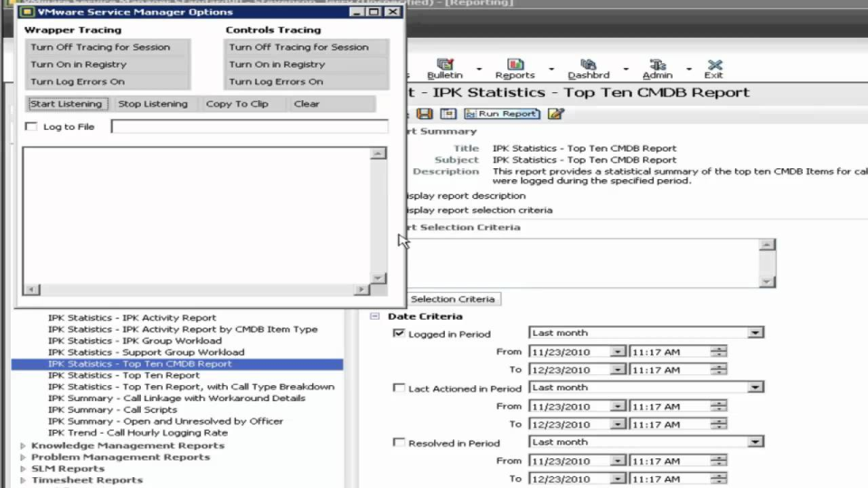Open the dropdown arrow next to Dashbrd
Screen dimensions: 868x488
click(626, 70)
